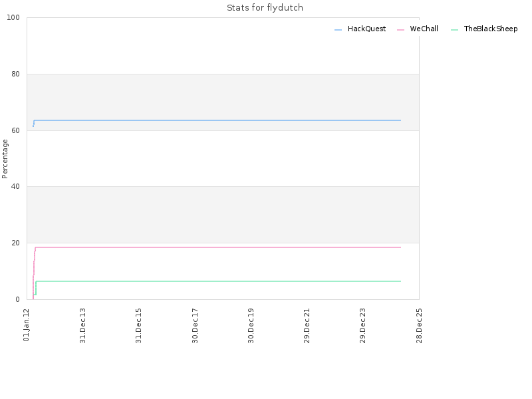This screenshot has width=532, height=399.
Task: Click the green TheBlackSheep line in chart
Action: tap(217, 281)
